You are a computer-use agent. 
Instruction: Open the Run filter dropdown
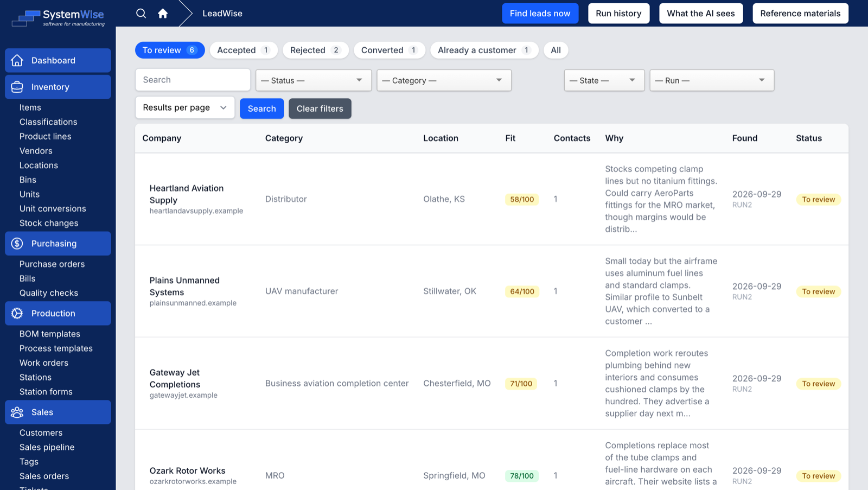click(711, 80)
